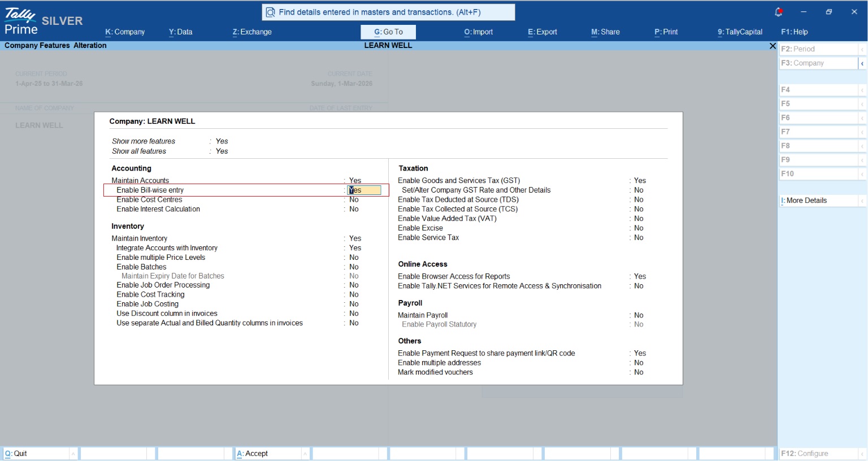The height and width of the screenshot is (461, 868).
Task: Close the Company Features Alteration screen
Action: (772, 46)
